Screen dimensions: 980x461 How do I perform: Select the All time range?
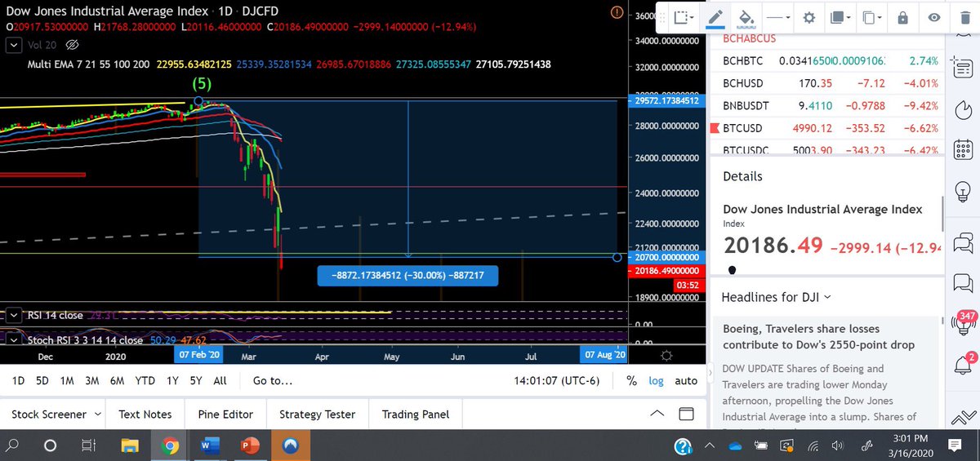tap(220, 380)
